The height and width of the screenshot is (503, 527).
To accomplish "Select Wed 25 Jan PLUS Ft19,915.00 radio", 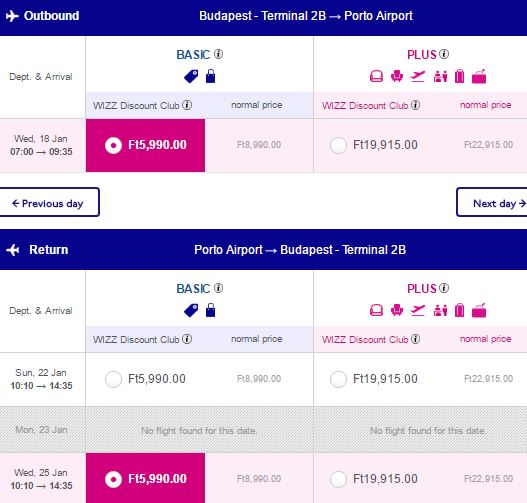I will click(338, 479).
